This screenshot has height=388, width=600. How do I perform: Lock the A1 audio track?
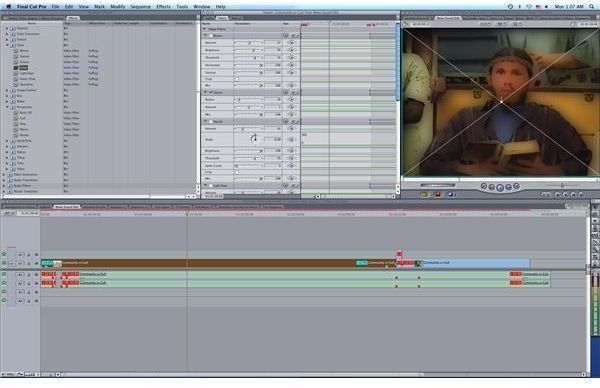point(29,275)
